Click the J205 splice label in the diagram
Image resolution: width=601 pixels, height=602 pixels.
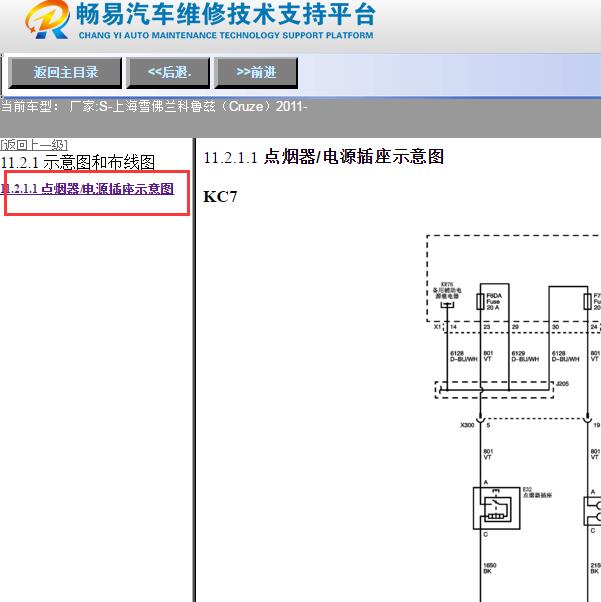click(562, 384)
